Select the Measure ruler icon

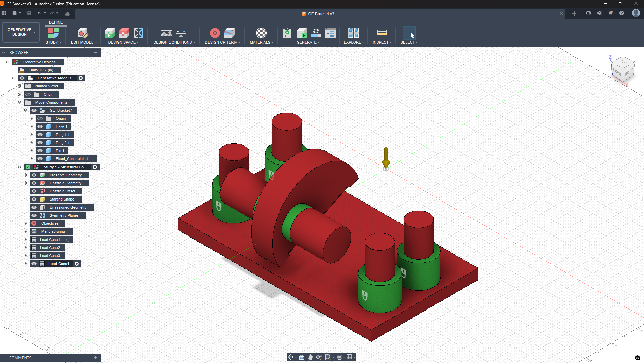click(x=382, y=33)
